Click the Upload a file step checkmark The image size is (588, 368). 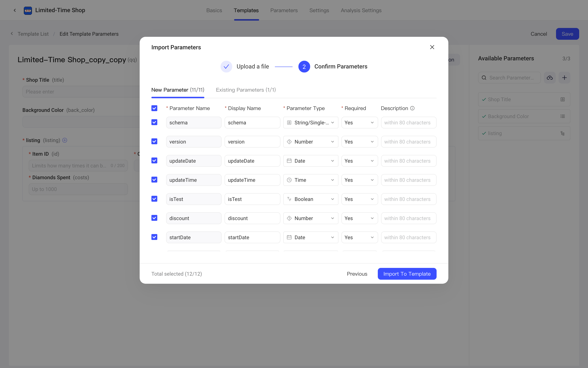click(x=226, y=66)
